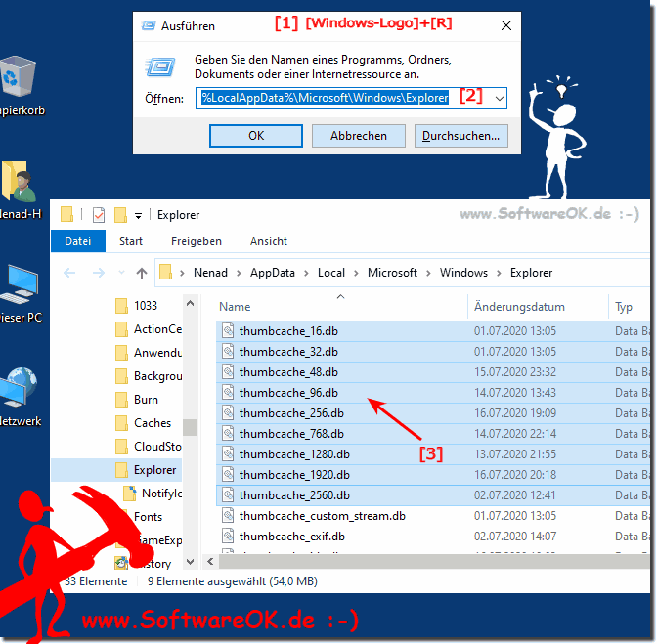
Task: Click the file icon of thumbcache_96.db
Action: point(228,392)
